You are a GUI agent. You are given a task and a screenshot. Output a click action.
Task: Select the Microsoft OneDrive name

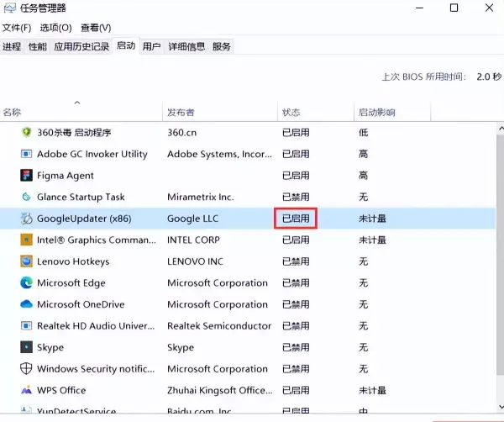(x=81, y=304)
